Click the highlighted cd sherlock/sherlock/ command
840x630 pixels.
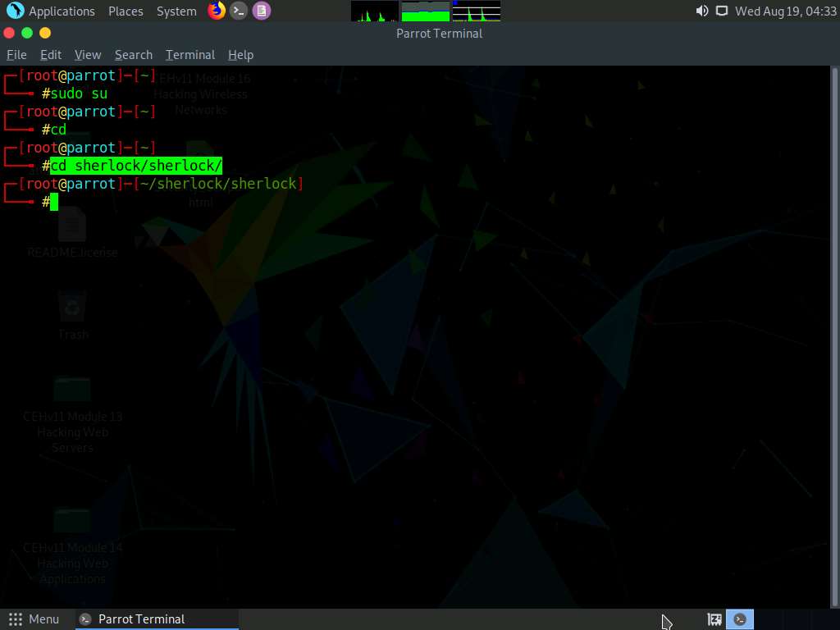pyautogui.click(x=136, y=166)
